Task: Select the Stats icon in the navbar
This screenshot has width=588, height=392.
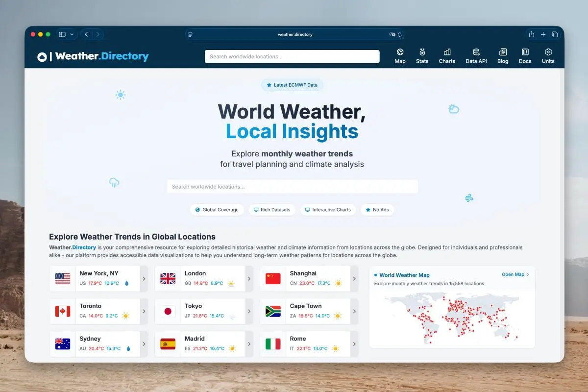Action: [x=422, y=52]
